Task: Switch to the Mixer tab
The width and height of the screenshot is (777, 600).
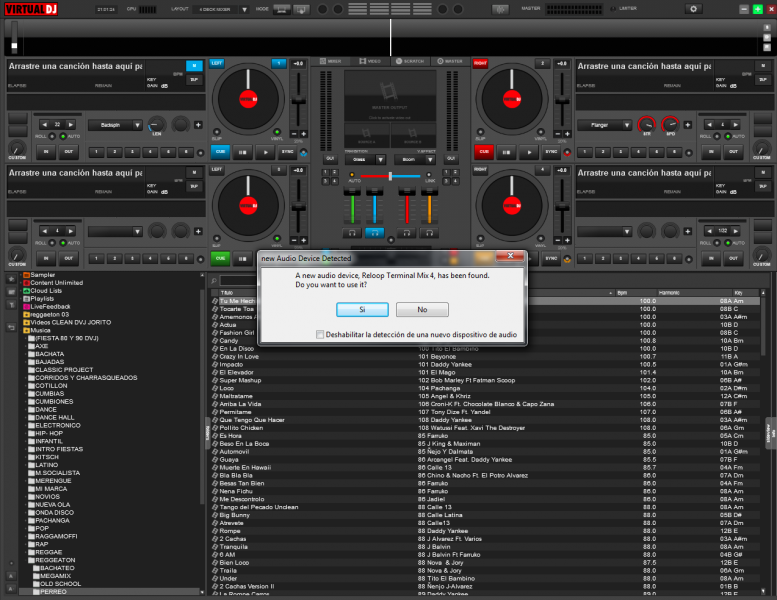Action: click(x=331, y=61)
